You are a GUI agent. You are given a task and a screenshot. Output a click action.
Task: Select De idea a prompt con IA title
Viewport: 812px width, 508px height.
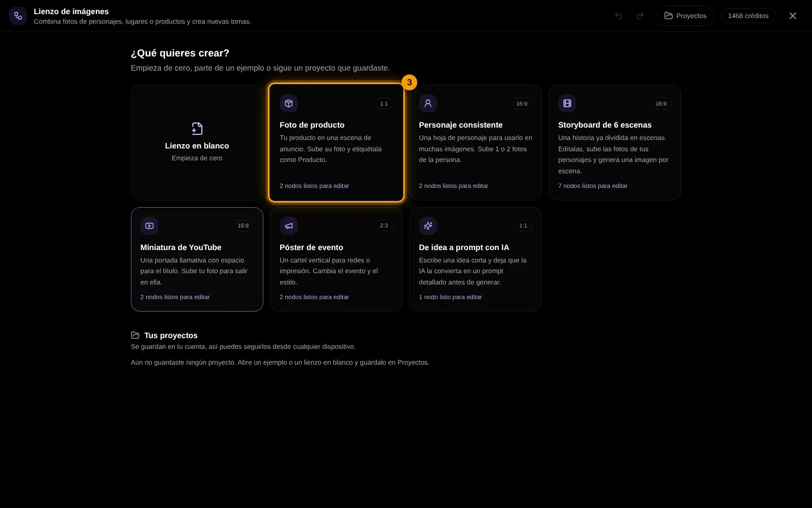point(464,247)
